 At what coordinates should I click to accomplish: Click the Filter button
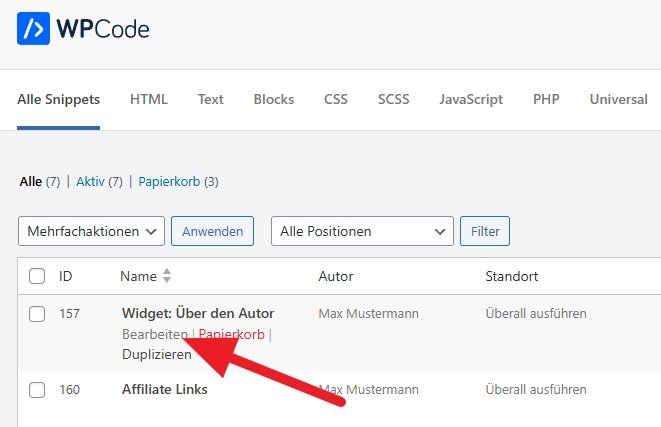coord(485,231)
